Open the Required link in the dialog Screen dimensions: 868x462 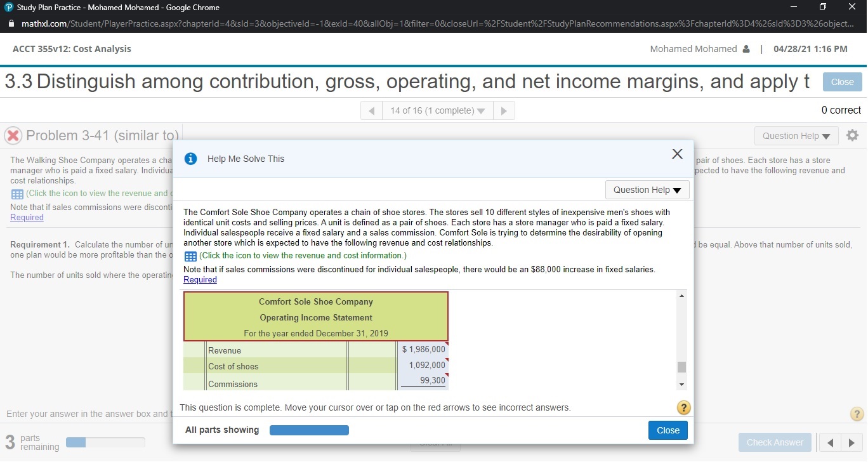(x=200, y=279)
